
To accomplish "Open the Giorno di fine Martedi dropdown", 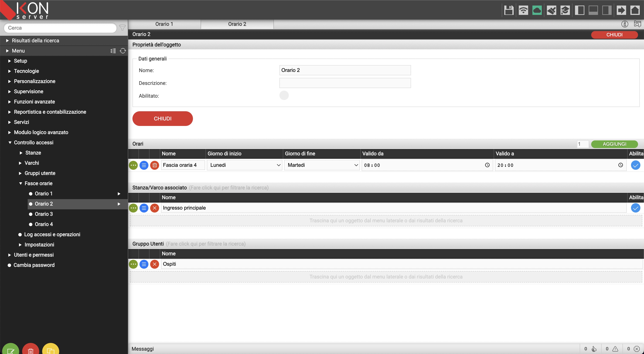I will tap(322, 165).
